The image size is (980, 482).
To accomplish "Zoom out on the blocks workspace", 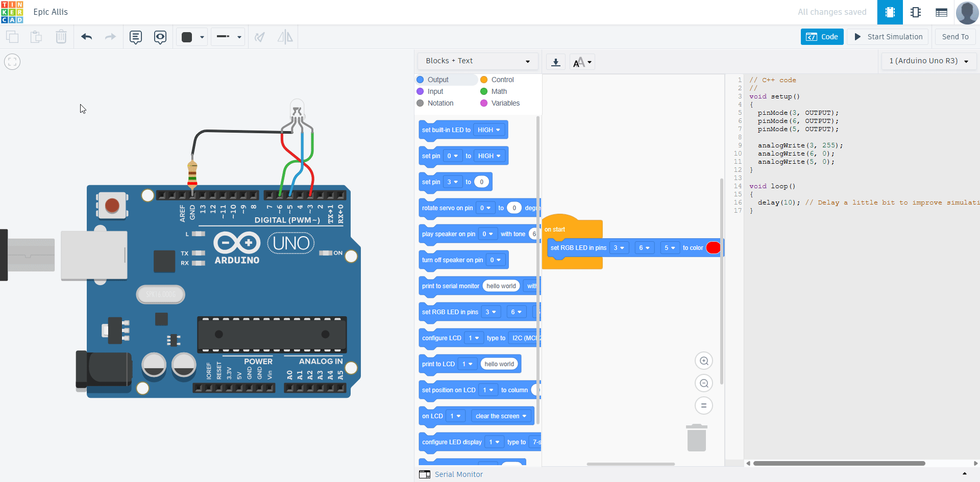I will 704,384.
